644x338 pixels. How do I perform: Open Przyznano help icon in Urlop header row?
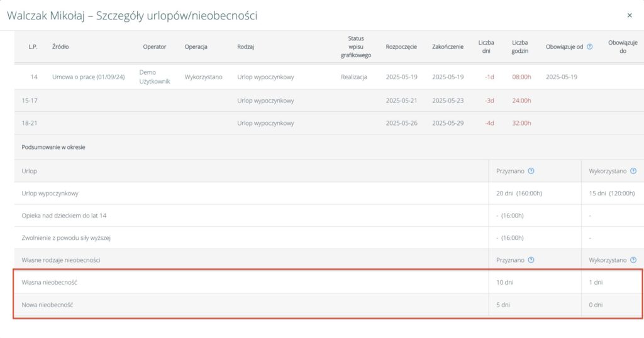click(x=531, y=171)
